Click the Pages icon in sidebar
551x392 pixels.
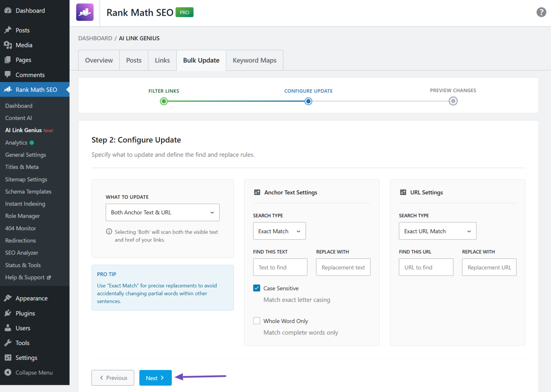tap(8, 60)
